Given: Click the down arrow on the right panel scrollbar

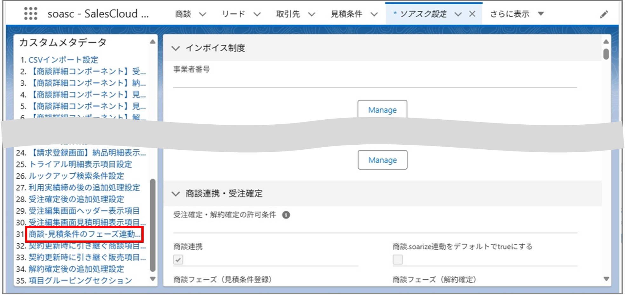Looking at the screenshot, I should click(607, 280).
